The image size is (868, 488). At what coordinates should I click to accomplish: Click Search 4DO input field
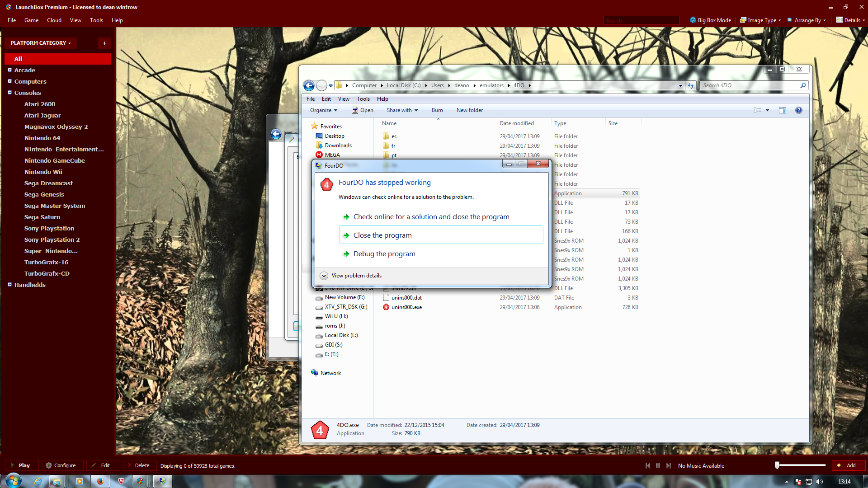tap(750, 85)
